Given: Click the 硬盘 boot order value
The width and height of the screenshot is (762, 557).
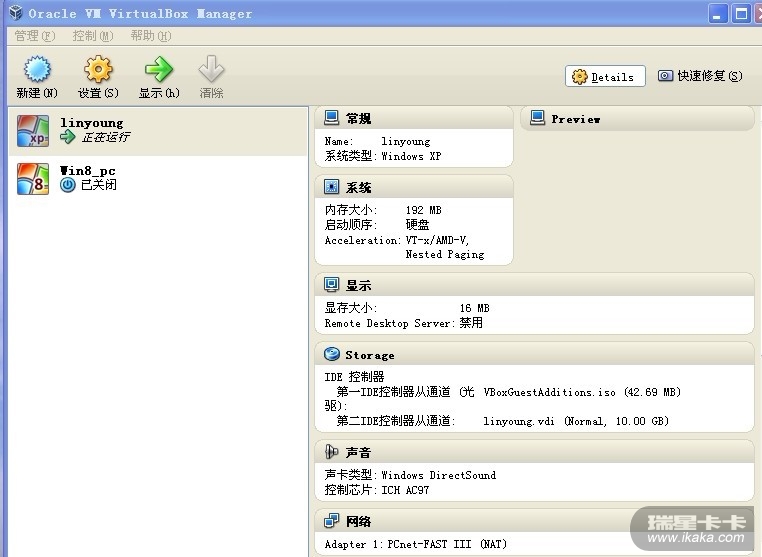Looking at the screenshot, I should (417, 225).
